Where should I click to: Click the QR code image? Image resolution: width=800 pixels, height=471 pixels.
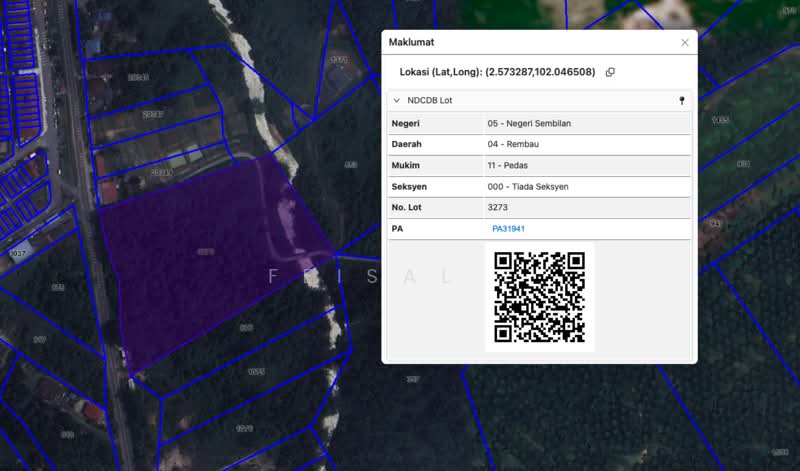(539, 297)
